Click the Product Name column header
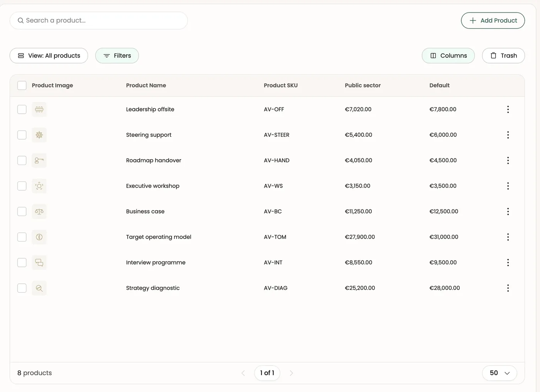This screenshot has width=540, height=392. pos(146,85)
